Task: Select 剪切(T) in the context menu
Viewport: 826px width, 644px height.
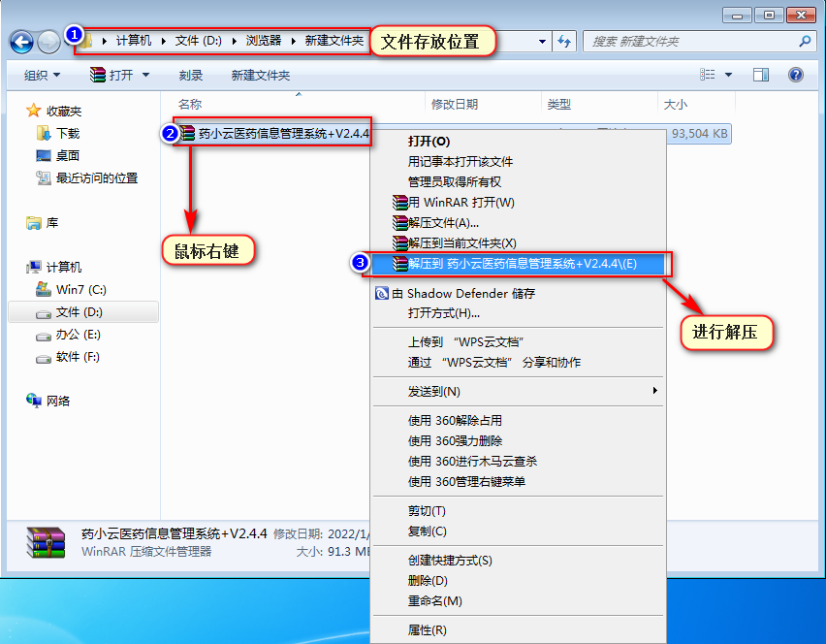Action: (427, 511)
